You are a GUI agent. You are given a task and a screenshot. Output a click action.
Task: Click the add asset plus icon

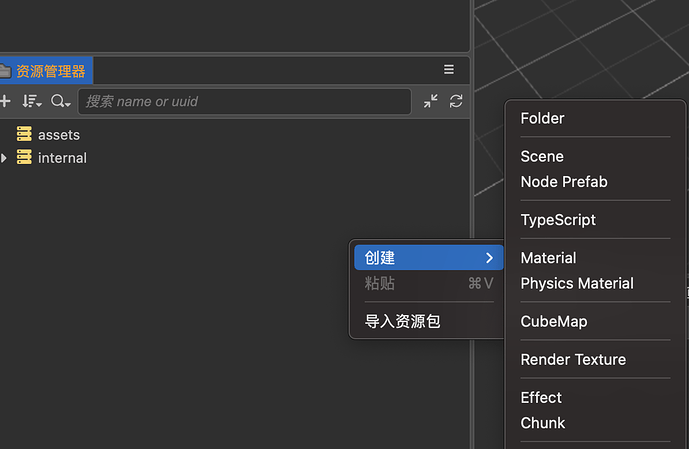tap(5, 101)
